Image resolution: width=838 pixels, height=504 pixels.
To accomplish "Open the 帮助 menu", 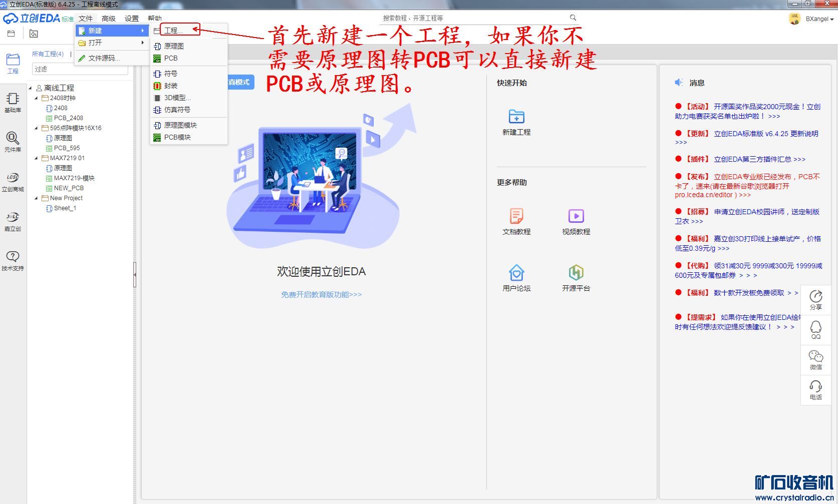I will (x=155, y=19).
